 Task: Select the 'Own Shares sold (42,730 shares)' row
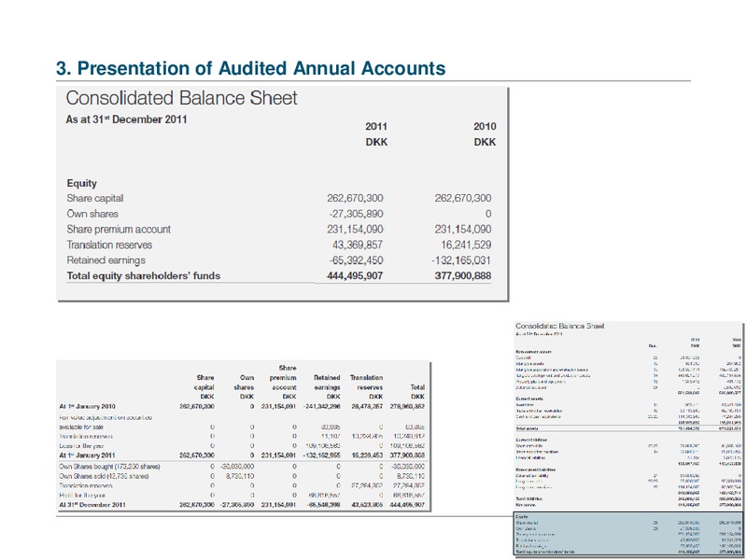(x=242, y=476)
